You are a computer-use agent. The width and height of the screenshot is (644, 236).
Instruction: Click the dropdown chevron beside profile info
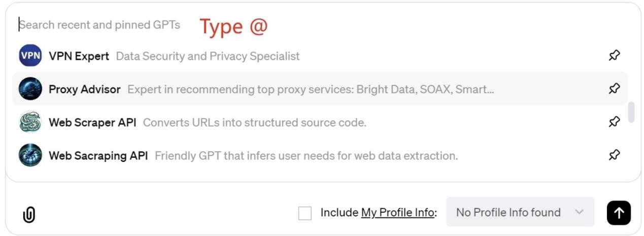pos(580,212)
